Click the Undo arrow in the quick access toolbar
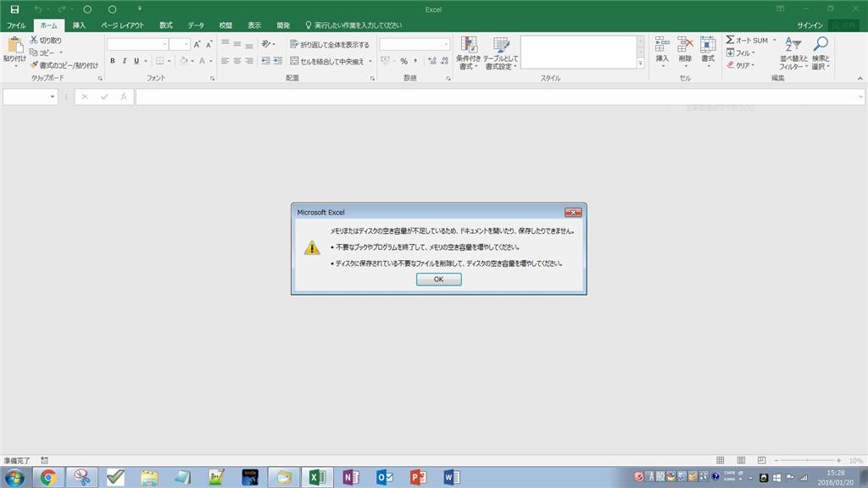The height and width of the screenshot is (488, 868). pos(37,9)
